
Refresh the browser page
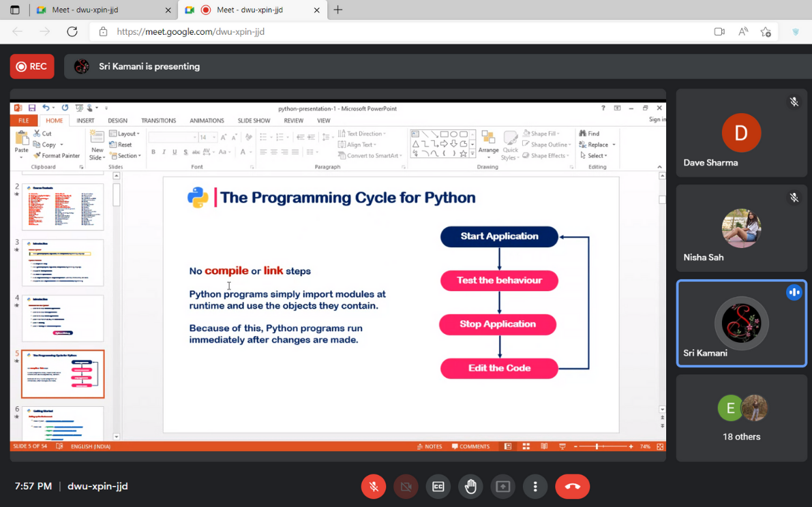(72, 31)
